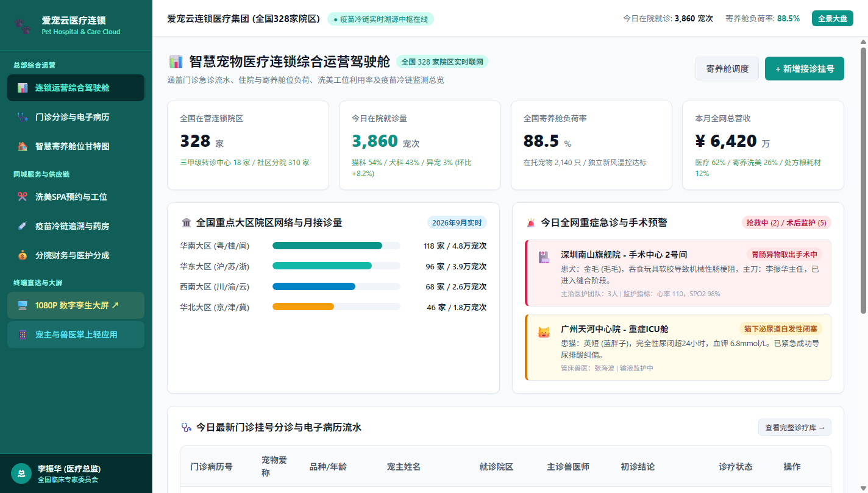Screen dimensions: 868x493
Task: Click the 总 avatar of 李振华
Action: (21, 473)
